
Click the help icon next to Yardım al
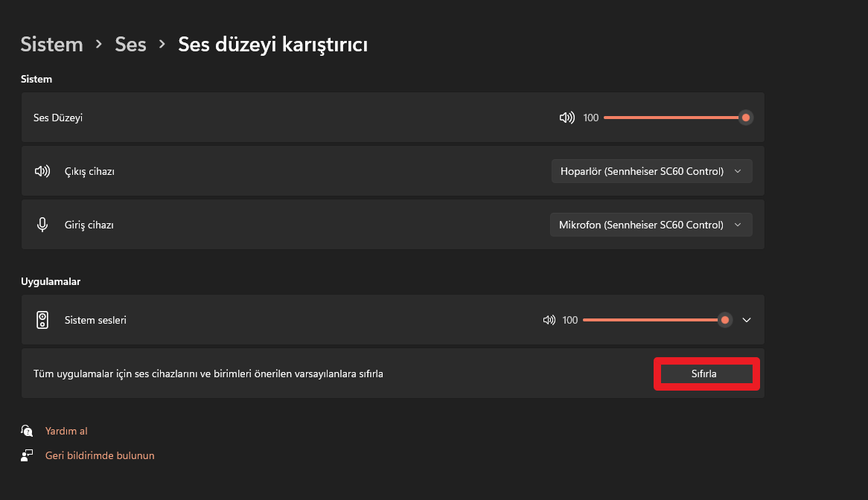[27, 431]
